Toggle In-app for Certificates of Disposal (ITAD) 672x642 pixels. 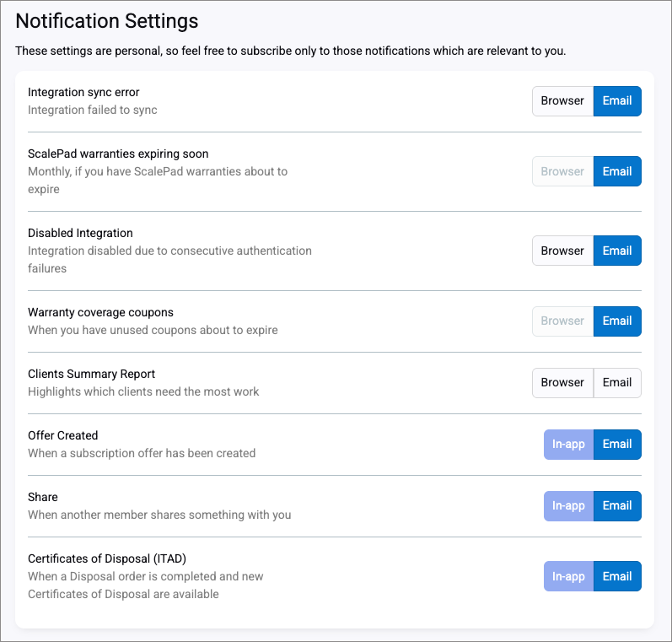click(568, 576)
